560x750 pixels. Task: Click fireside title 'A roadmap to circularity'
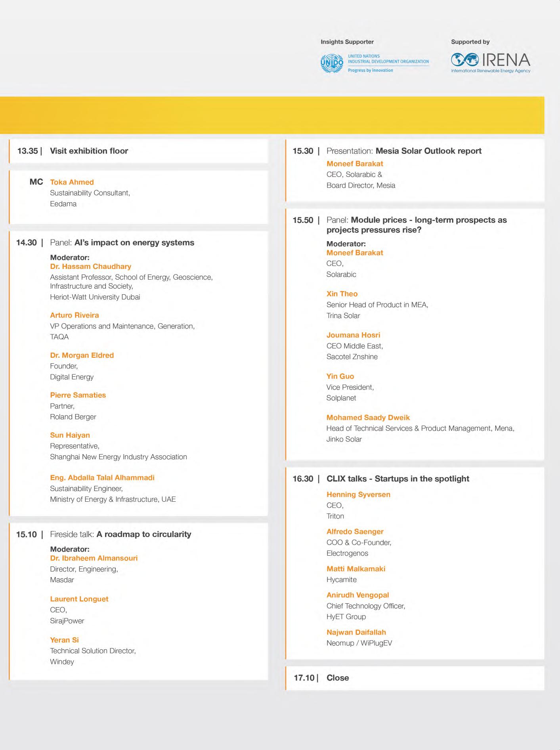144,534
